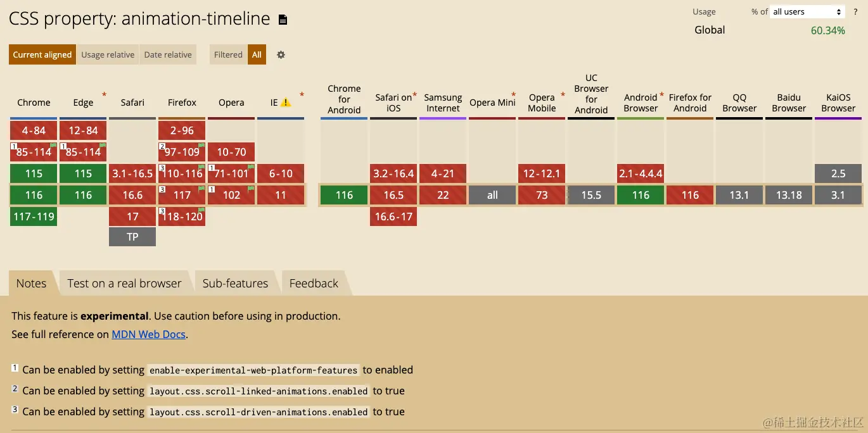Image resolution: width=868 pixels, height=433 pixels.
Task: Switch to Current aligned view
Action: 42,54
